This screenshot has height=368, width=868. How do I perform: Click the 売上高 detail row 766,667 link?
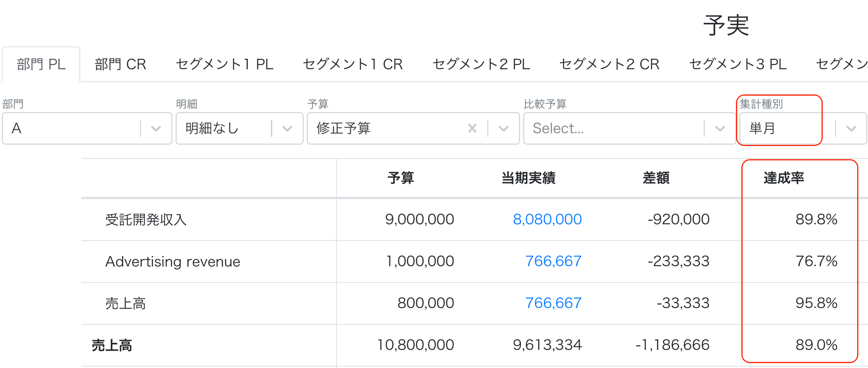pyautogui.click(x=553, y=303)
